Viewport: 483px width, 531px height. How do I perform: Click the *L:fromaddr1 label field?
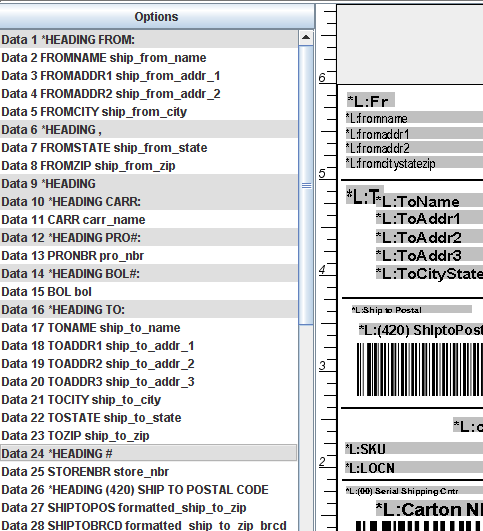point(414,133)
